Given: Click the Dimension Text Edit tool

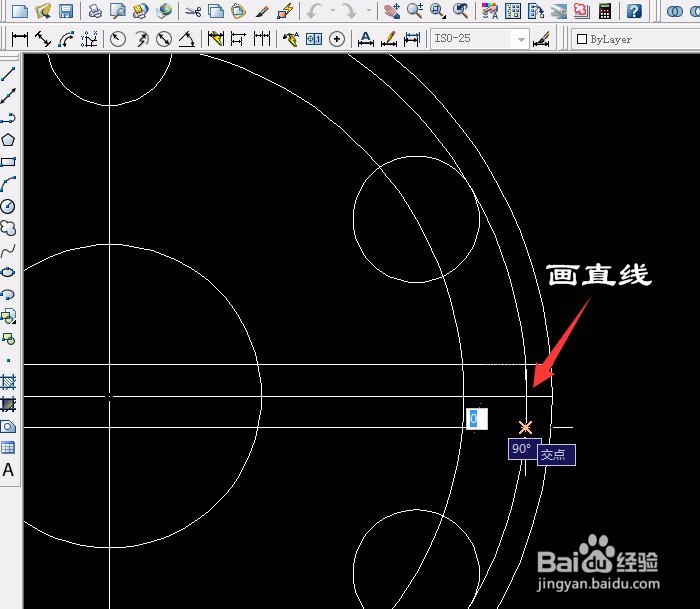Looking at the screenshot, I should tap(389, 39).
